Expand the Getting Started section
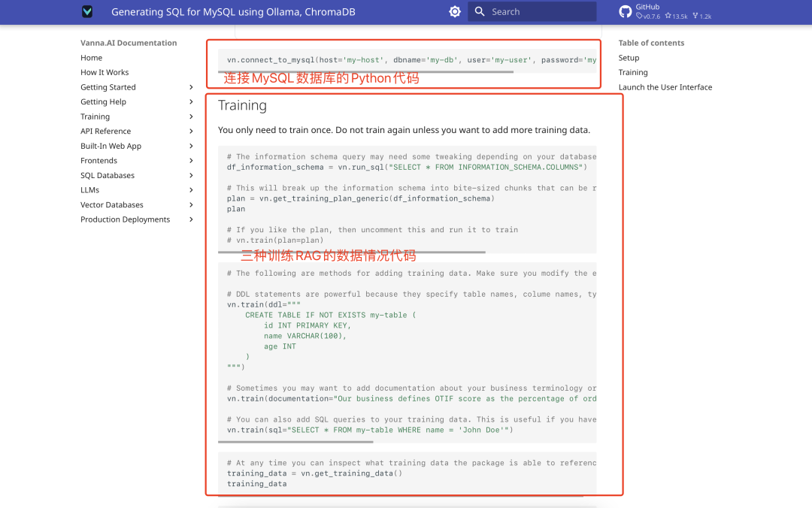Screen dimensions: 812x508 tap(191, 87)
